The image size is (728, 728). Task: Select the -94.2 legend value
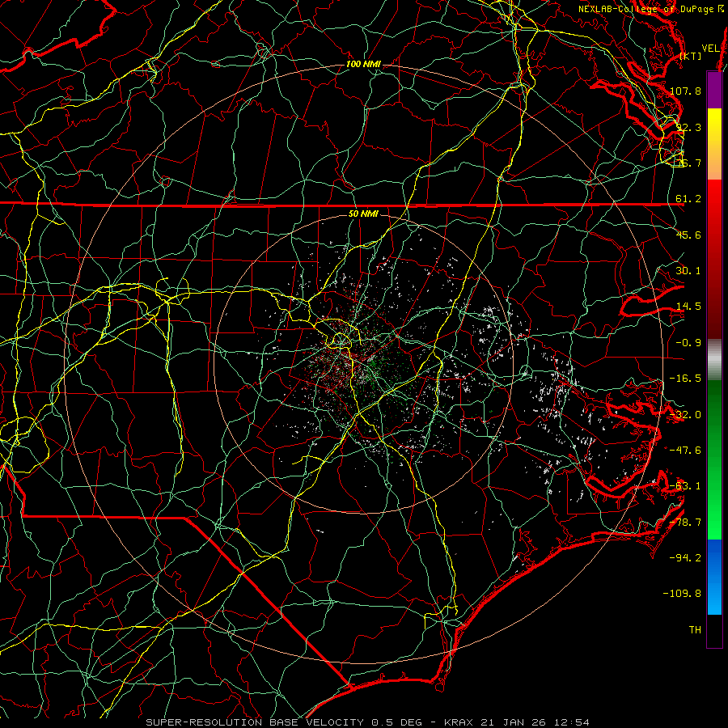(685, 558)
